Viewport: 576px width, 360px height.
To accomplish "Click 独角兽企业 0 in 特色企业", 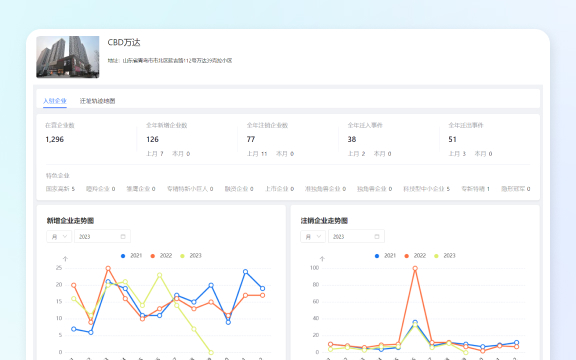I will [375, 189].
